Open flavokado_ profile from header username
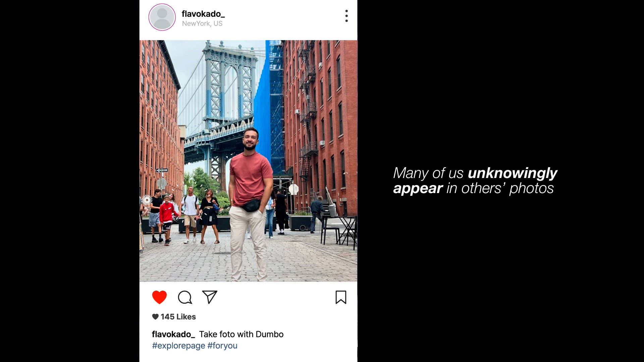The height and width of the screenshot is (362, 644). (203, 14)
